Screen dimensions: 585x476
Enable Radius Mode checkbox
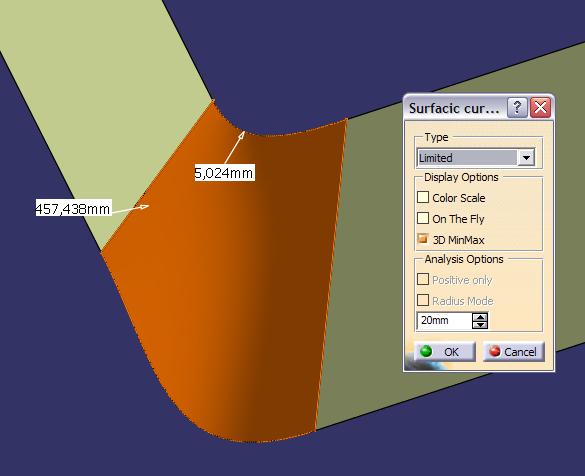pyautogui.click(x=423, y=300)
